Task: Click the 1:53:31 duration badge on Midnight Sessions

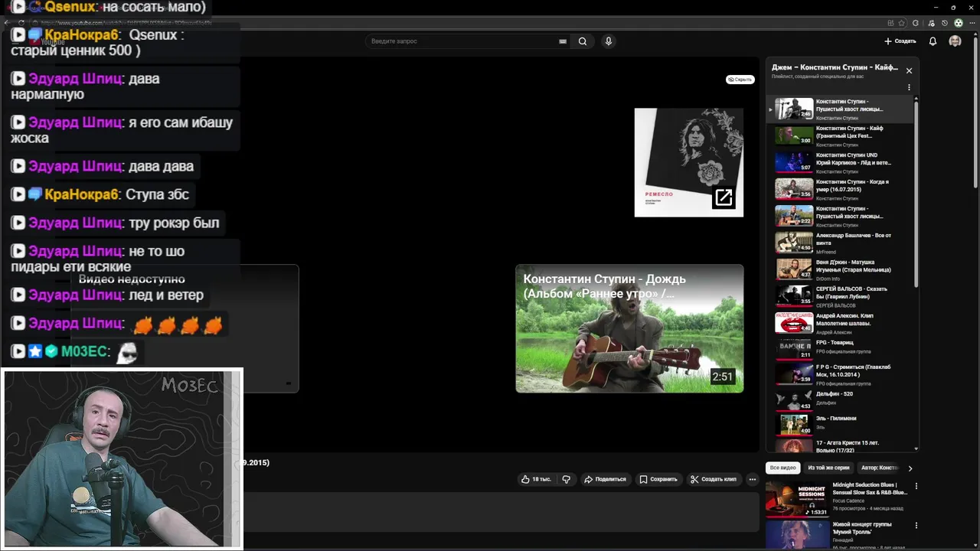Action: pyautogui.click(x=816, y=512)
